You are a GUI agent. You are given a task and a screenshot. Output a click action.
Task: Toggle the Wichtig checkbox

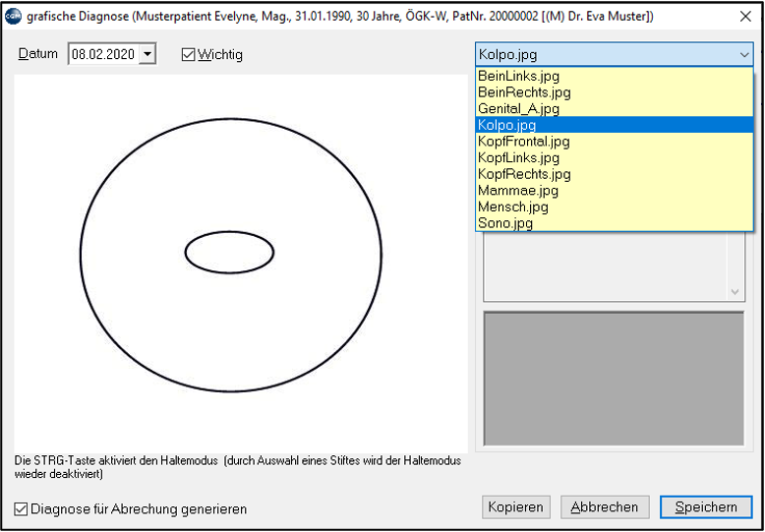(x=189, y=55)
